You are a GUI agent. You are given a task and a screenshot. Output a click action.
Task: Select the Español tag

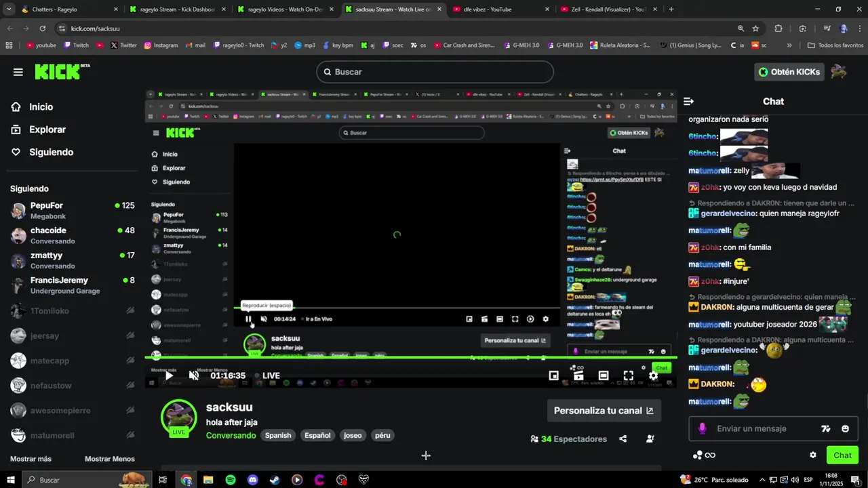317,435
